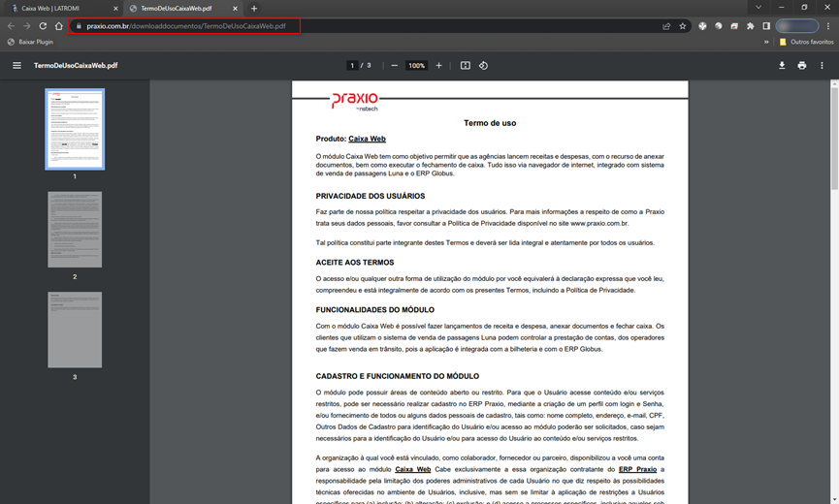Viewport: 839px width, 504px height.
Task: Click the FUNCIONALIDADES DO MÓDULO heading
Action: click(375, 309)
